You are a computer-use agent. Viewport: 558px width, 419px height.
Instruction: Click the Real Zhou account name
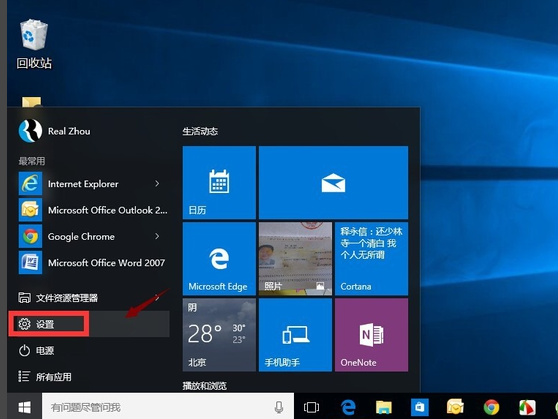click(69, 131)
